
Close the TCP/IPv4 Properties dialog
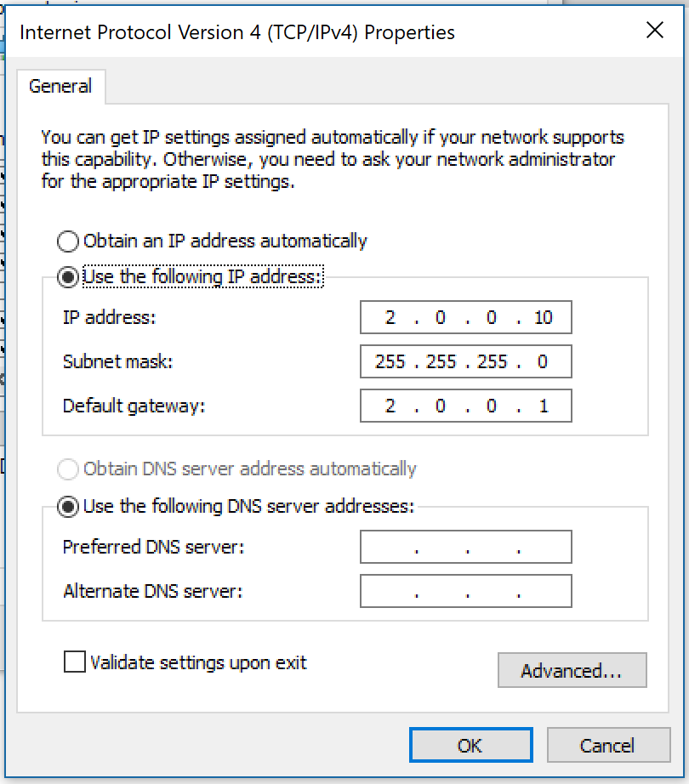tap(654, 31)
